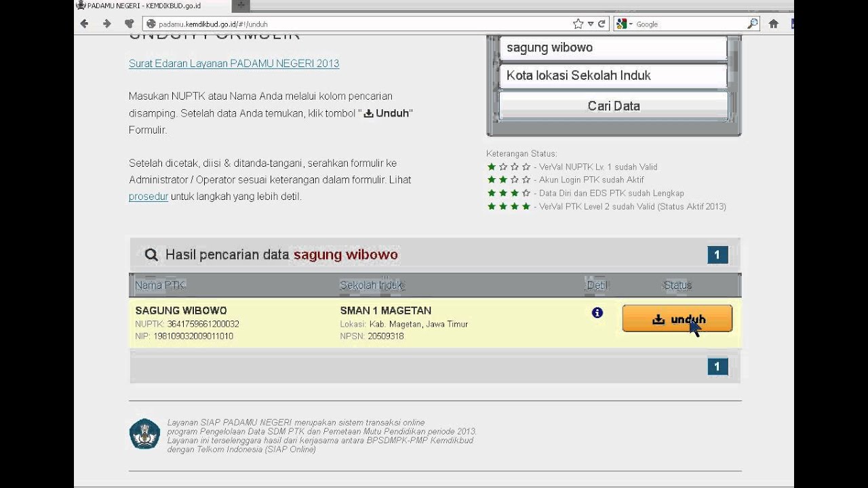The height and width of the screenshot is (488, 868).
Task: Click the Hasil pencarian data sagung wibowo heading
Action: pyautogui.click(x=281, y=255)
